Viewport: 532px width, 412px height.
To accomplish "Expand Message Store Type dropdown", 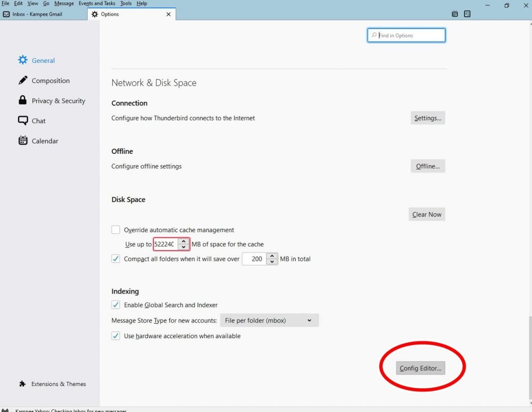I will [269, 321].
